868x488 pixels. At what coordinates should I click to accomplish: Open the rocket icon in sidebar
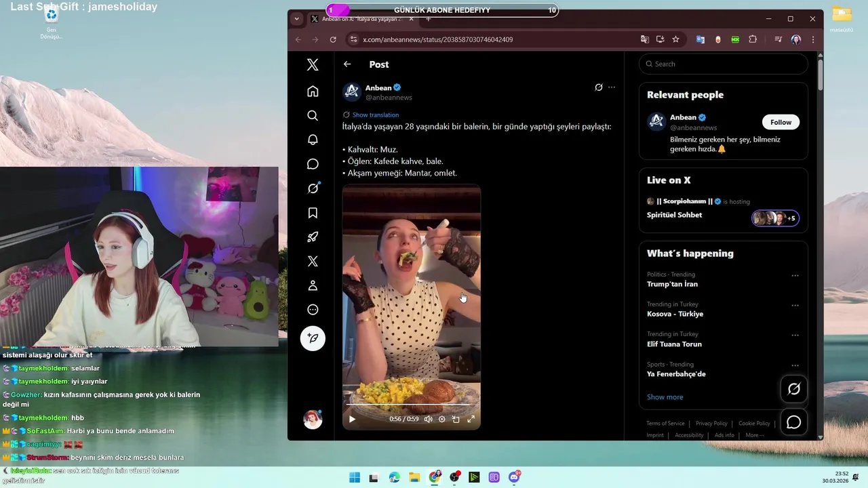(x=313, y=237)
